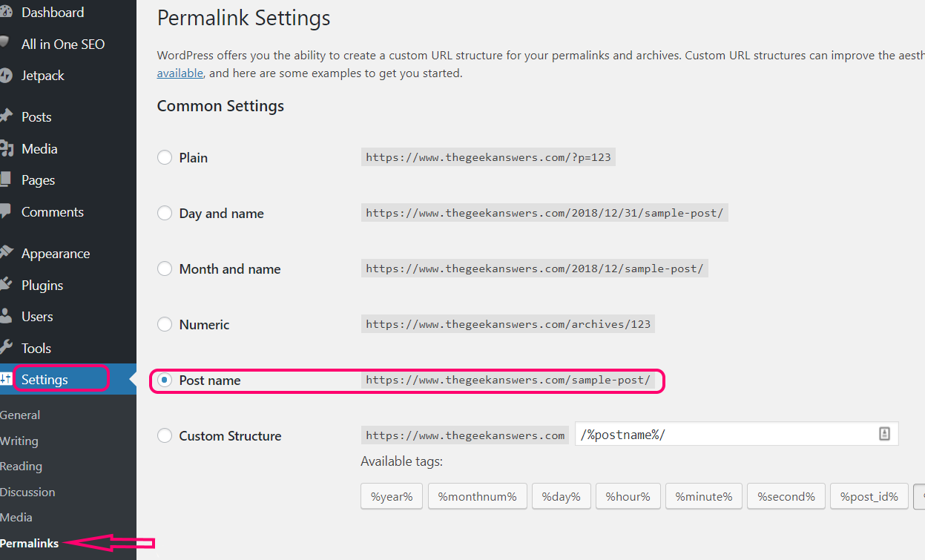Choose the Custom Structure radio button
Viewport: 925px width, 560px height.
point(165,435)
